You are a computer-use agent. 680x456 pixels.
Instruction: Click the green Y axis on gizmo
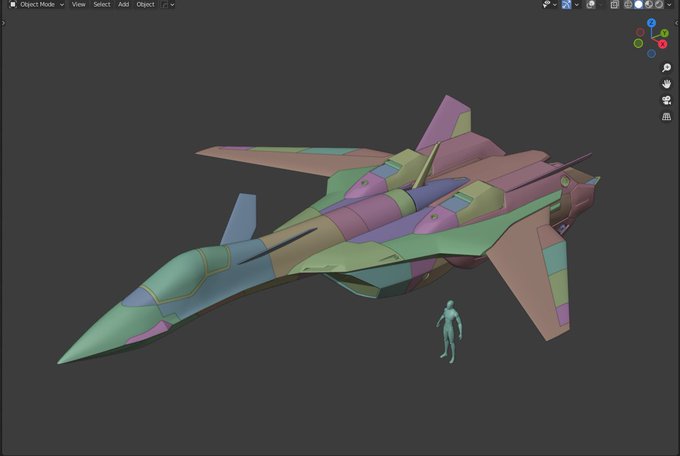coord(664,33)
